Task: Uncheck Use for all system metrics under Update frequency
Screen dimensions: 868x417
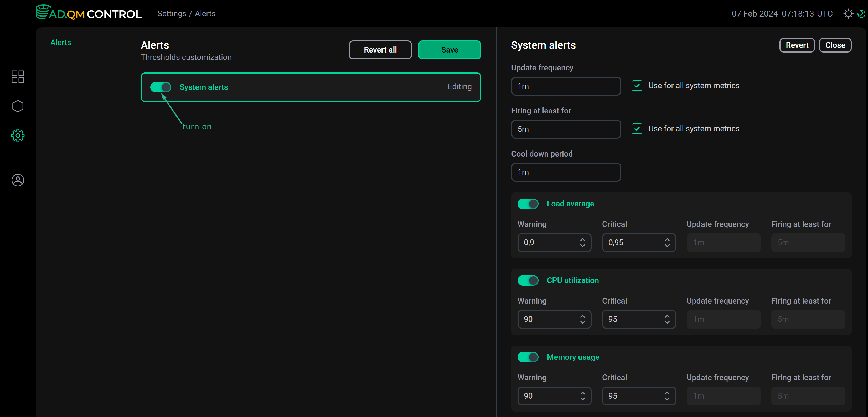Action: click(637, 86)
